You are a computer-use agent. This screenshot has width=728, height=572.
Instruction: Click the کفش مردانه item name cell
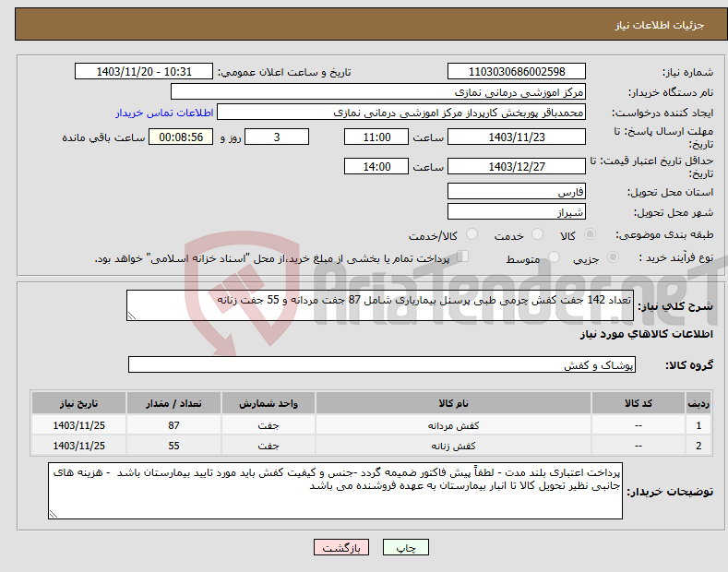(x=453, y=424)
